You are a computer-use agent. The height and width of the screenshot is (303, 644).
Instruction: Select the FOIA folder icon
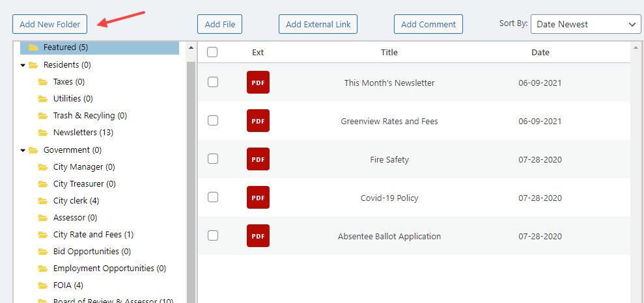point(43,285)
